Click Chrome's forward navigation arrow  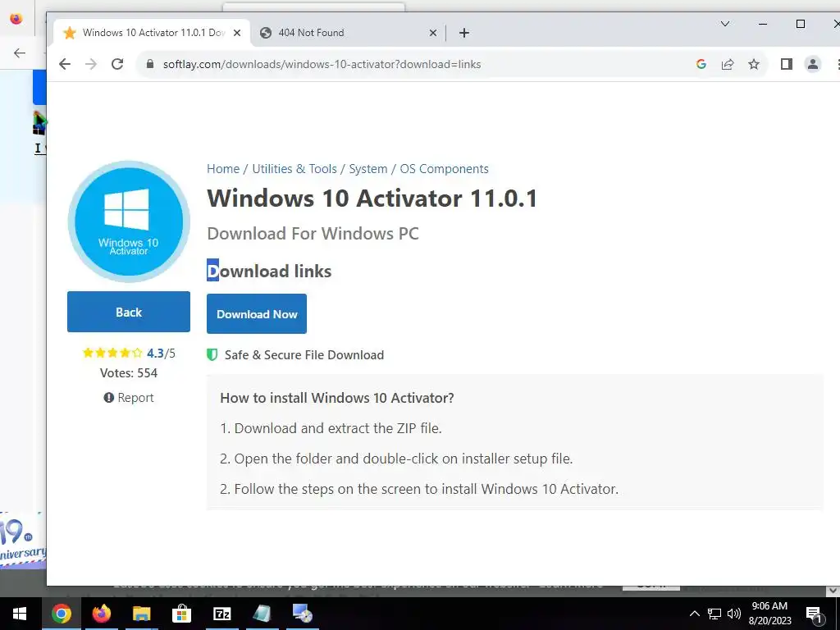tap(91, 64)
